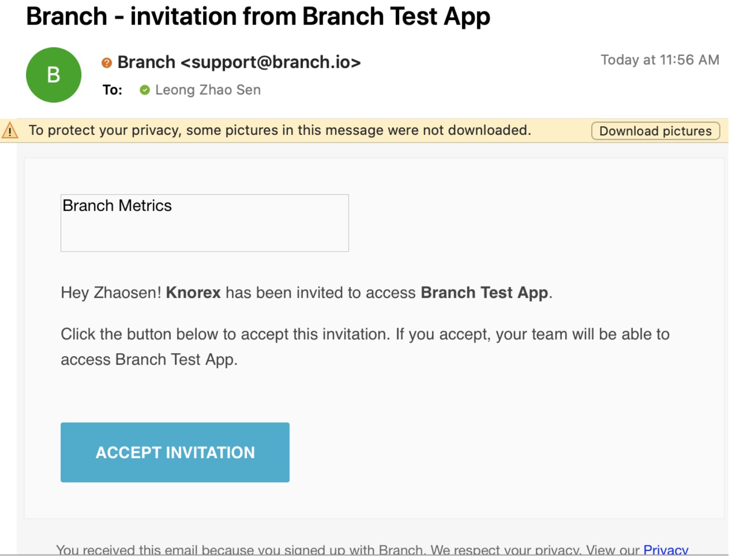The image size is (732, 560).
Task: Click recipient name Leong Zhao Sen
Action: click(208, 90)
